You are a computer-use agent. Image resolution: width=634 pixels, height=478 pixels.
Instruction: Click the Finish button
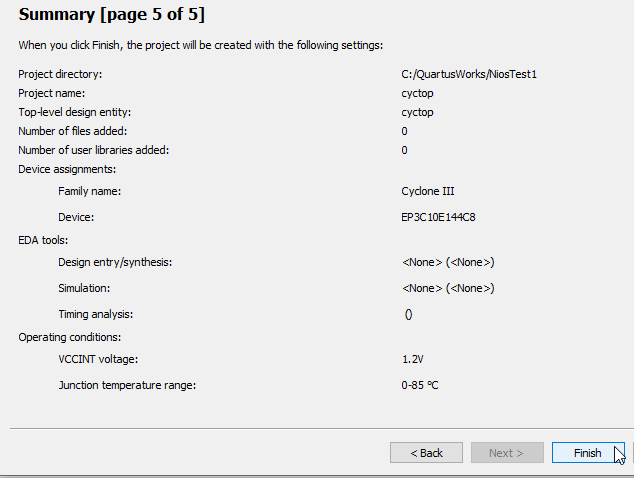click(x=588, y=453)
